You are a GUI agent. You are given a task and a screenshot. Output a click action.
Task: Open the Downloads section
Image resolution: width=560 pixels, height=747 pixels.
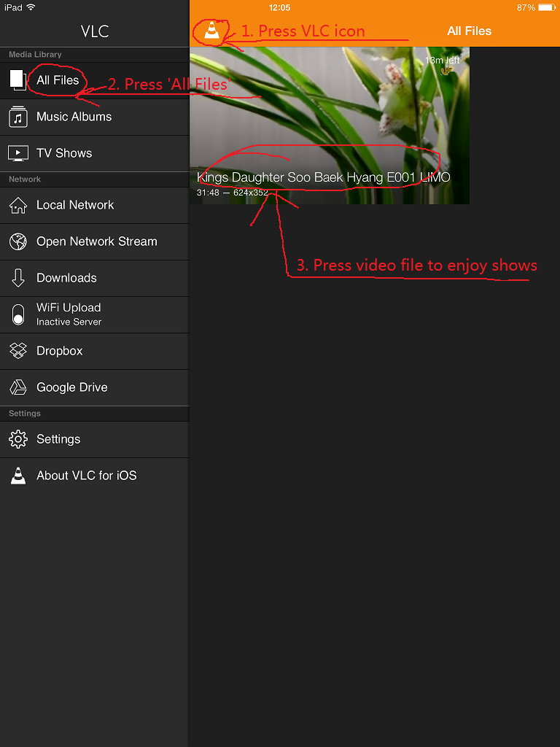[x=94, y=278]
